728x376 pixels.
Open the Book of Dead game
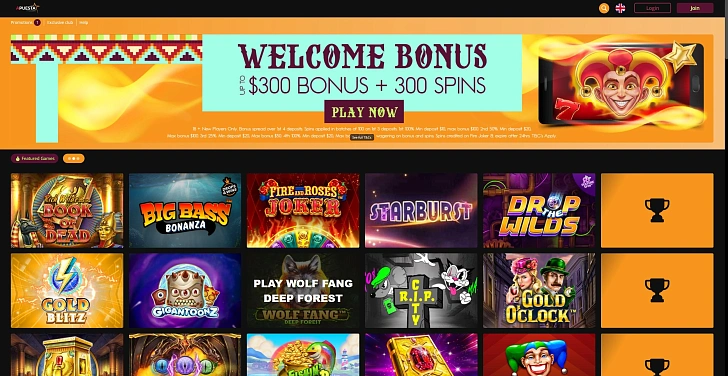tap(67, 210)
